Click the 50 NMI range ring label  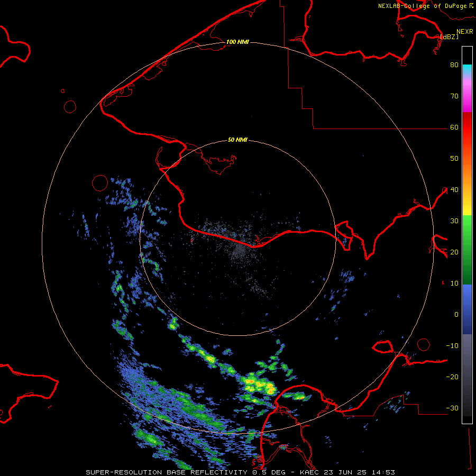click(237, 140)
